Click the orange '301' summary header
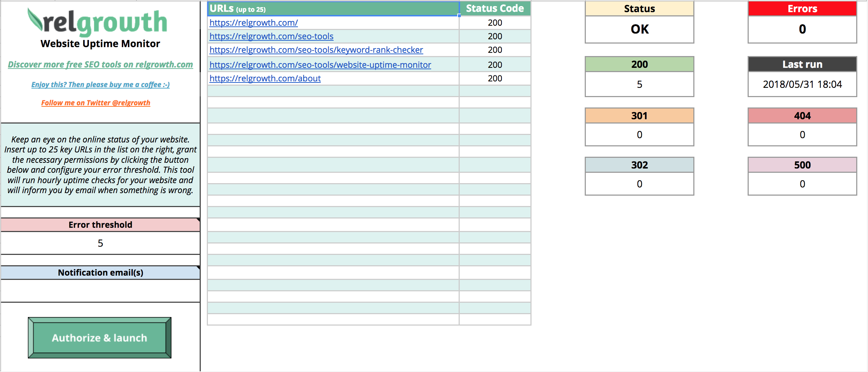The height and width of the screenshot is (372, 868). pyautogui.click(x=639, y=116)
